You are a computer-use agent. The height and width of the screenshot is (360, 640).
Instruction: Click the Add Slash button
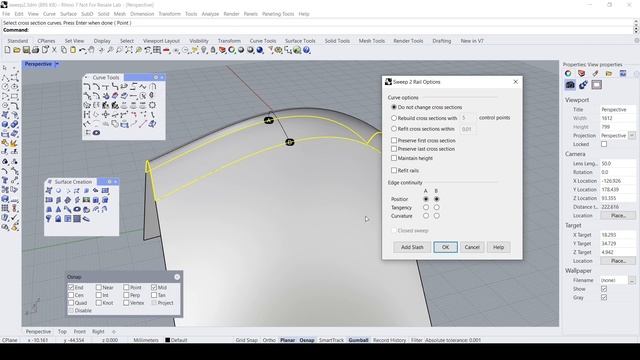pyautogui.click(x=412, y=247)
